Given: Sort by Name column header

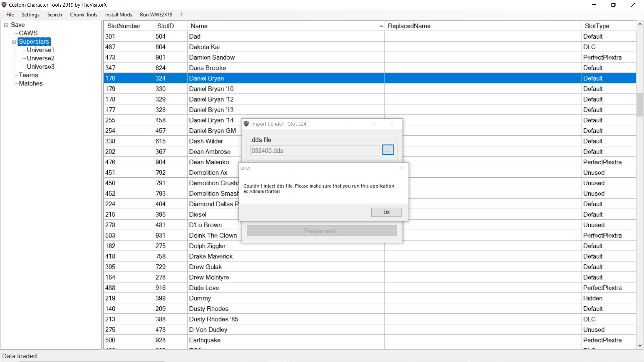Looking at the screenshot, I should click(286, 26).
